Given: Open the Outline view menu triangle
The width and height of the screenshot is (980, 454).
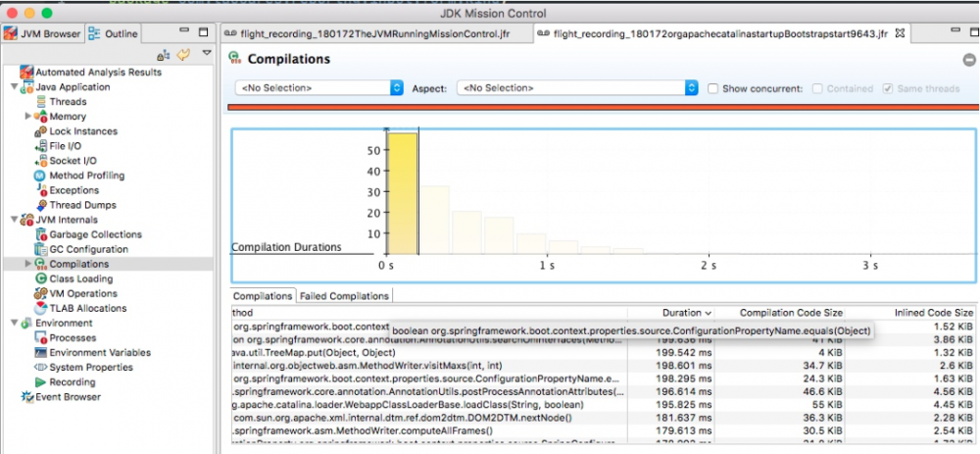Looking at the screenshot, I should [207, 54].
